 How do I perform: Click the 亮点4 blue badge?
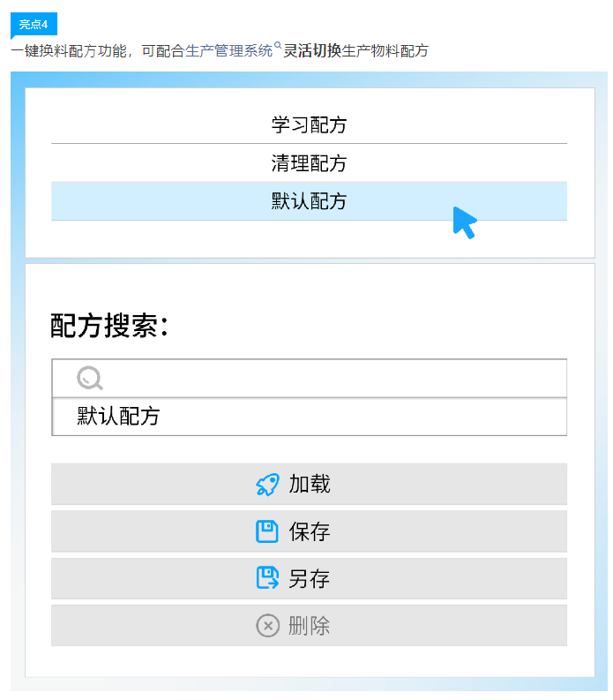34,24
